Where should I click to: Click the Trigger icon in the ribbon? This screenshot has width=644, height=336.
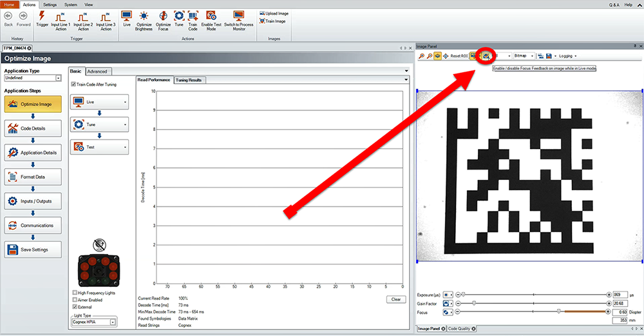click(42, 15)
